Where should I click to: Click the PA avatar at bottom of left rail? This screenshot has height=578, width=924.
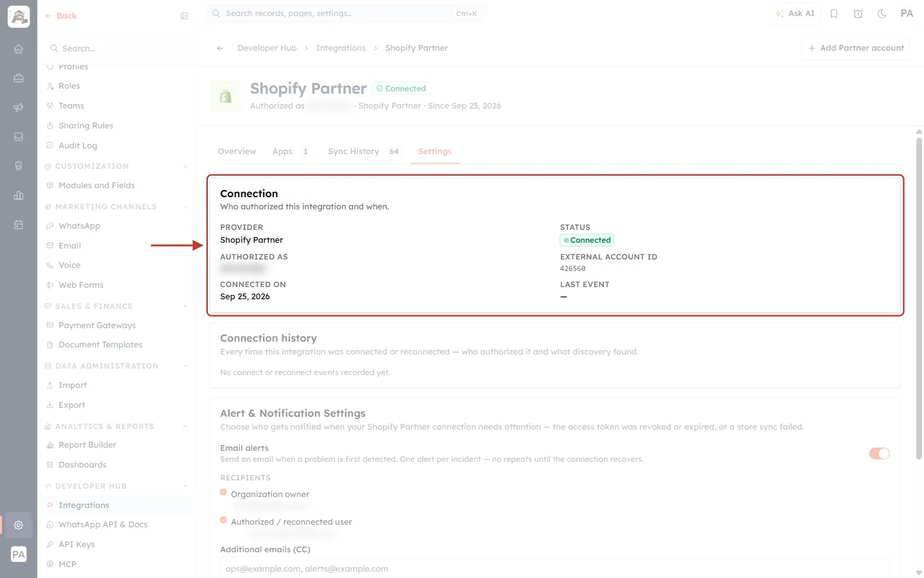19,554
